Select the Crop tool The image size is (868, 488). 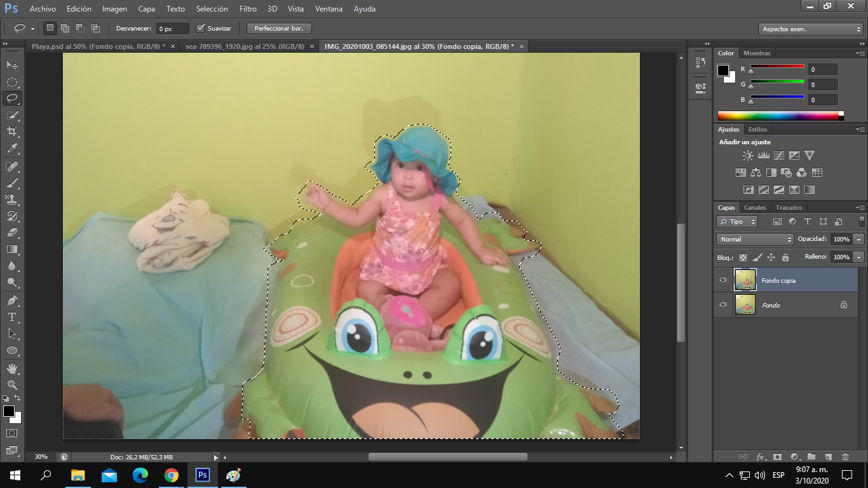coord(12,132)
